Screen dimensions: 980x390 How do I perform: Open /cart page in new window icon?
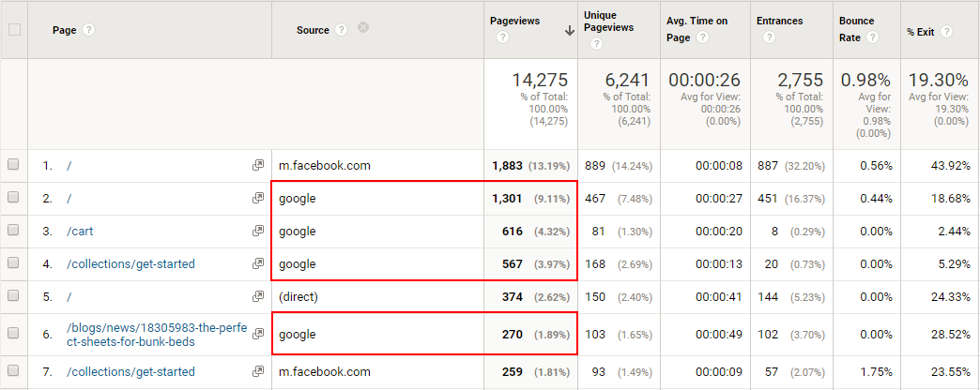point(257,231)
